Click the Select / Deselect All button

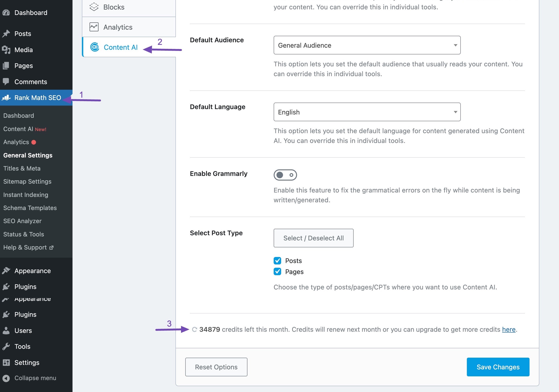tap(313, 238)
